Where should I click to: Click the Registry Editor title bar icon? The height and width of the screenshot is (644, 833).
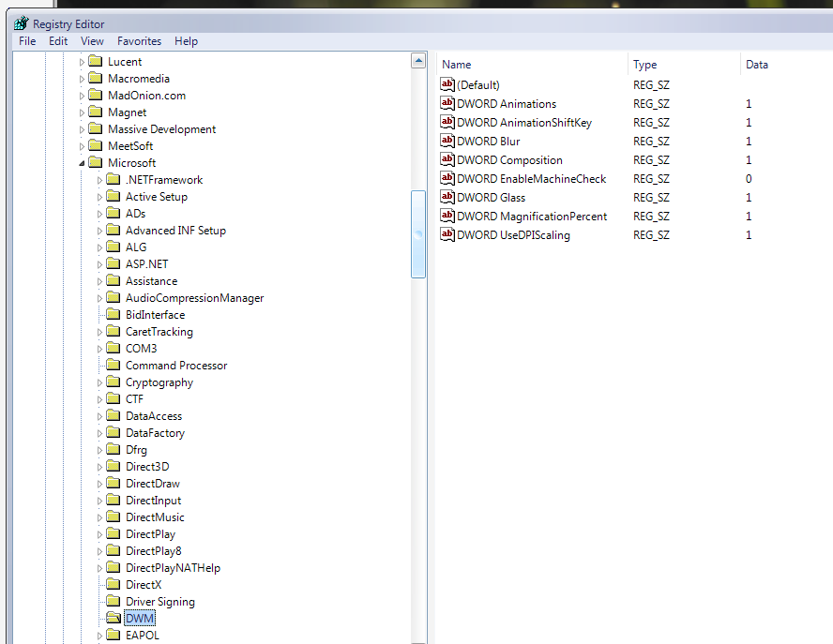[x=22, y=23]
